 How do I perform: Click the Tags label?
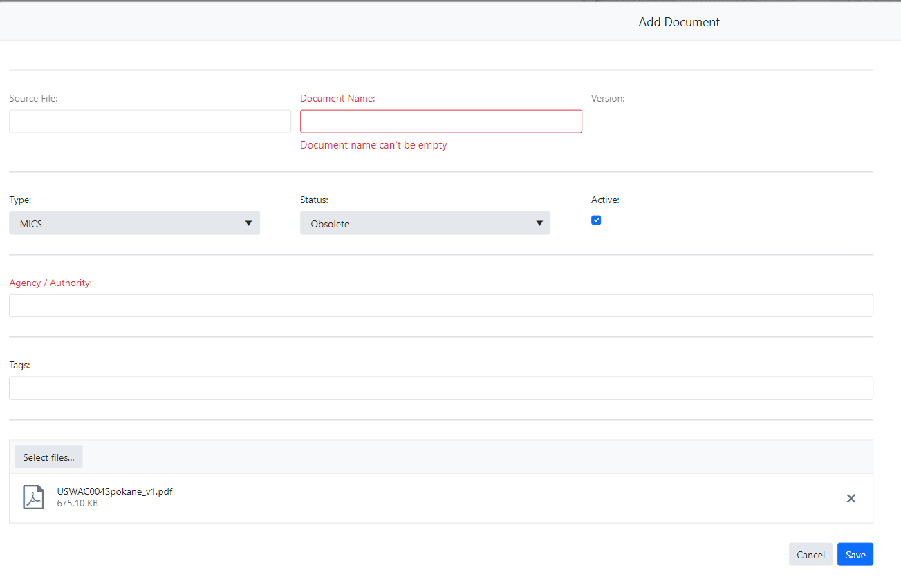[x=19, y=366]
